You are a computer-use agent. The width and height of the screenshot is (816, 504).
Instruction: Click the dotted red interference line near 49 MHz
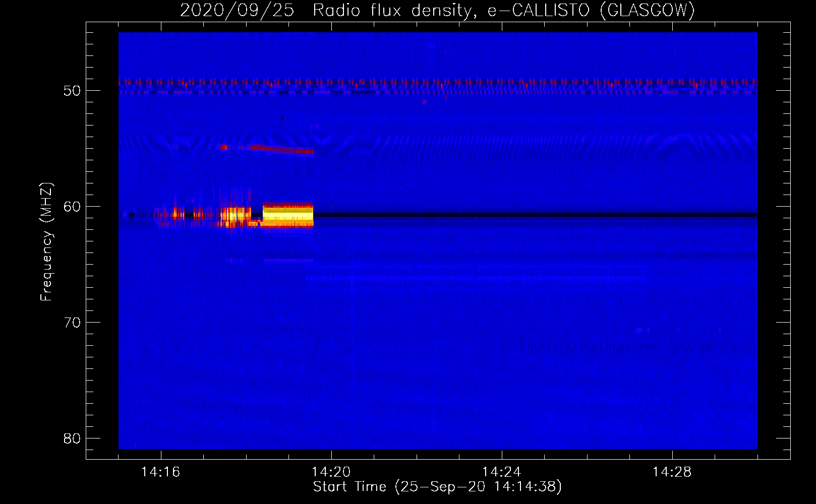438,82
